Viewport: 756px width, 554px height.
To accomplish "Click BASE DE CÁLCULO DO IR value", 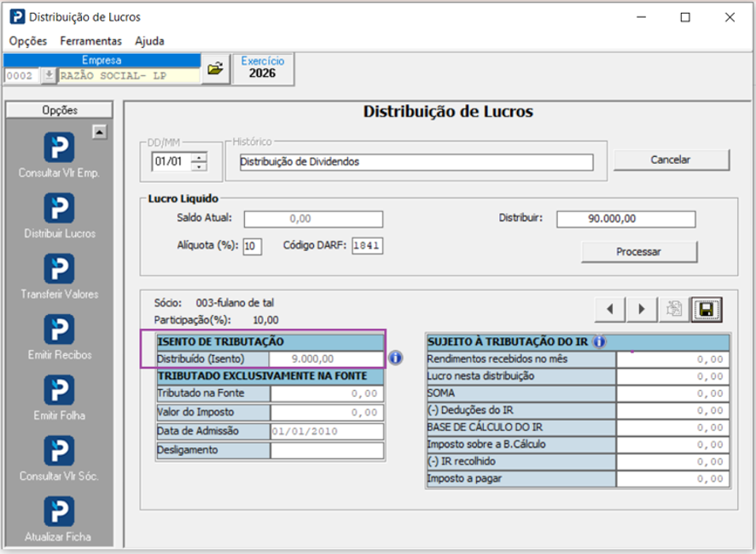I will [x=673, y=428].
